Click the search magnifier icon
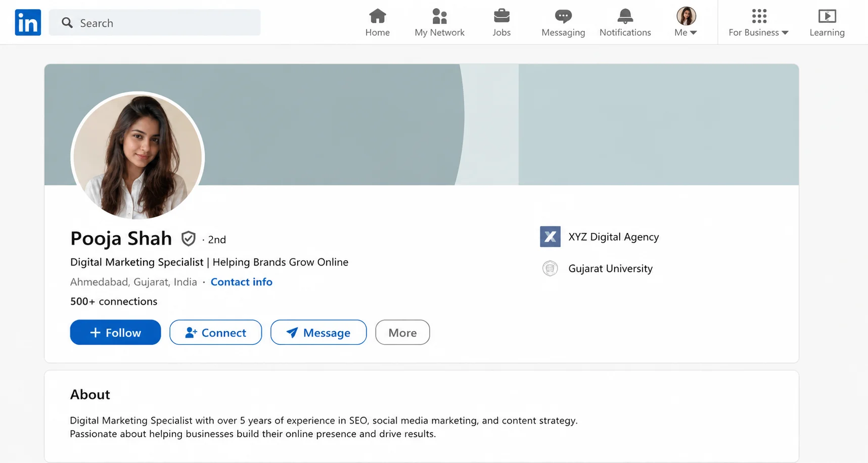Image resolution: width=868 pixels, height=463 pixels. point(67,23)
